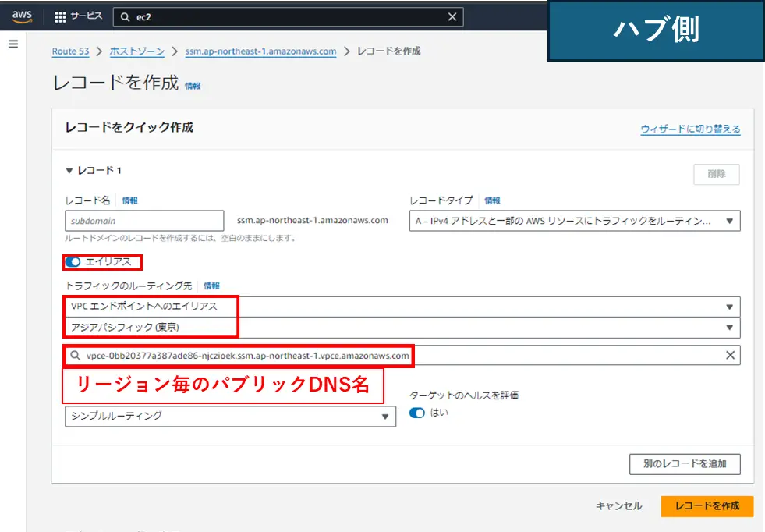765x532 pixels.
Task: Open ssm.ap-northeast-1.amazonaws.com breadcrumb link
Action: click(260, 51)
